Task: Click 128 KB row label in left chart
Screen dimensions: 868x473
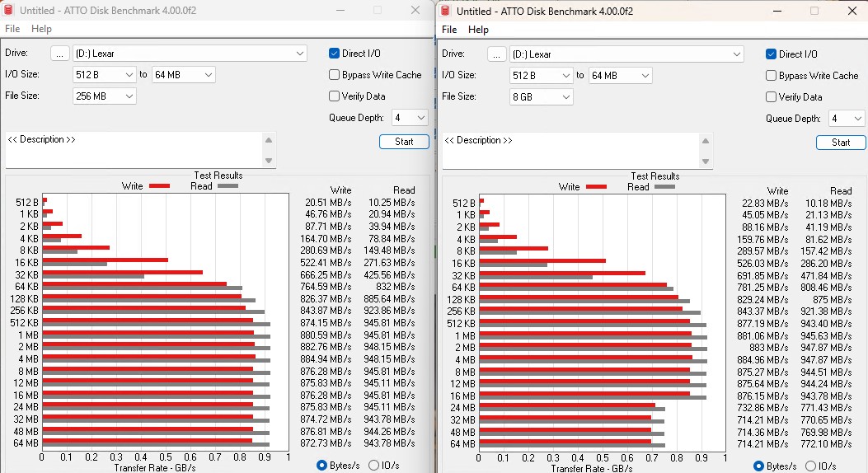Action: coord(25,299)
